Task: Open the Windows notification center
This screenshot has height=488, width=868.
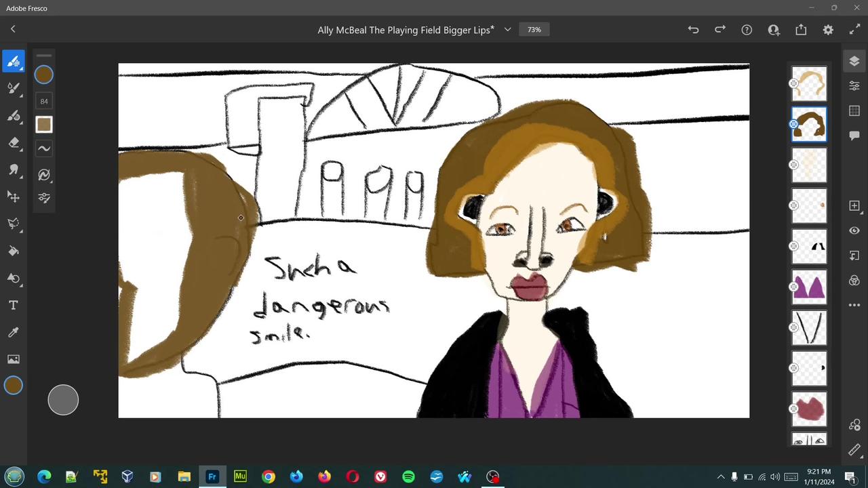Action: (x=850, y=476)
